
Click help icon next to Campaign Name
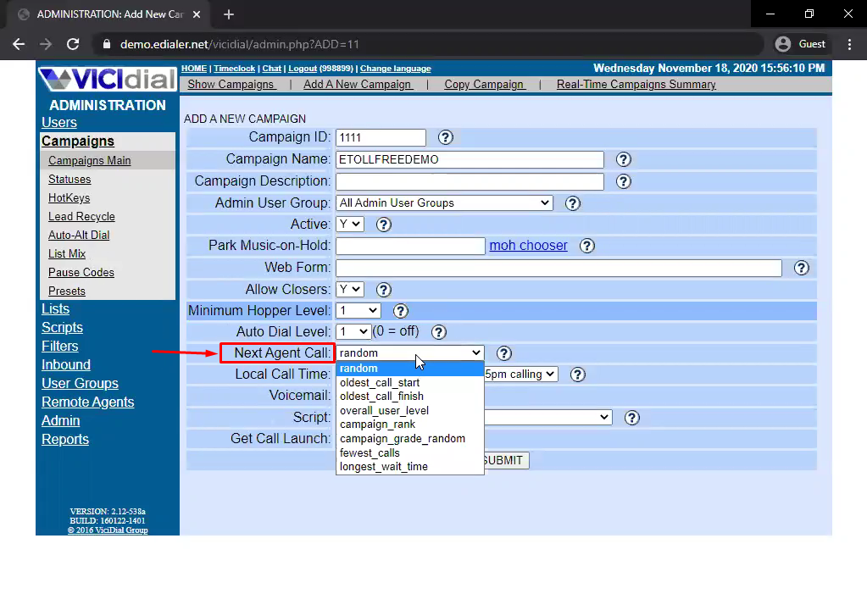coord(623,159)
